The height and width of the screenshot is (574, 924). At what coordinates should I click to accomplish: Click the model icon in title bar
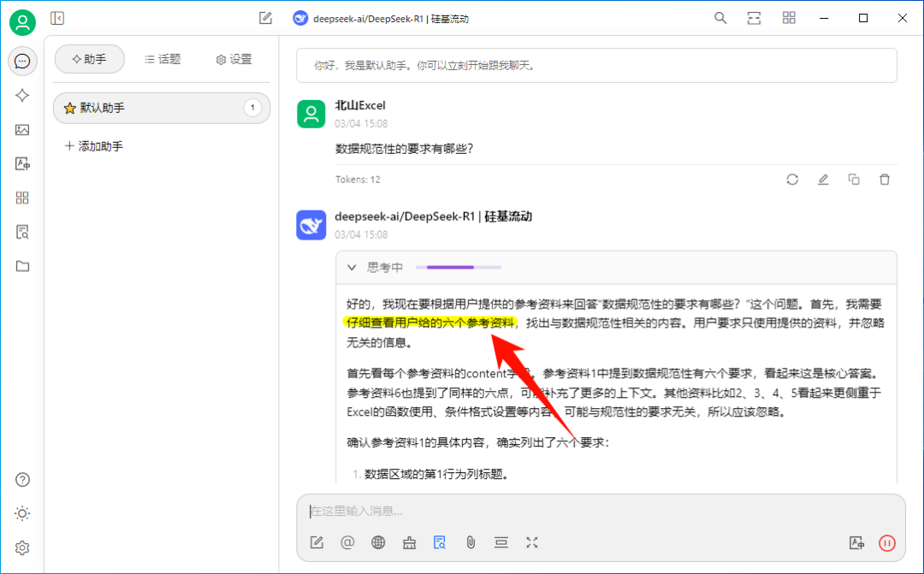300,18
